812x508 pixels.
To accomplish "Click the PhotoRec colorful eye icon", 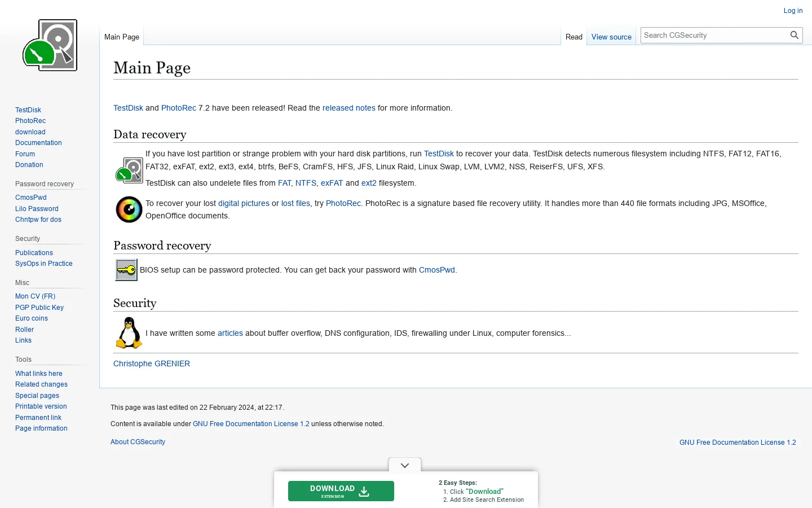I will 129,209.
